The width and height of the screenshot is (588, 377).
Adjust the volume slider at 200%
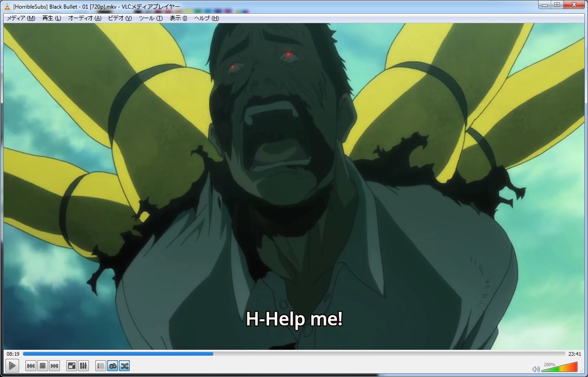tap(559, 367)
